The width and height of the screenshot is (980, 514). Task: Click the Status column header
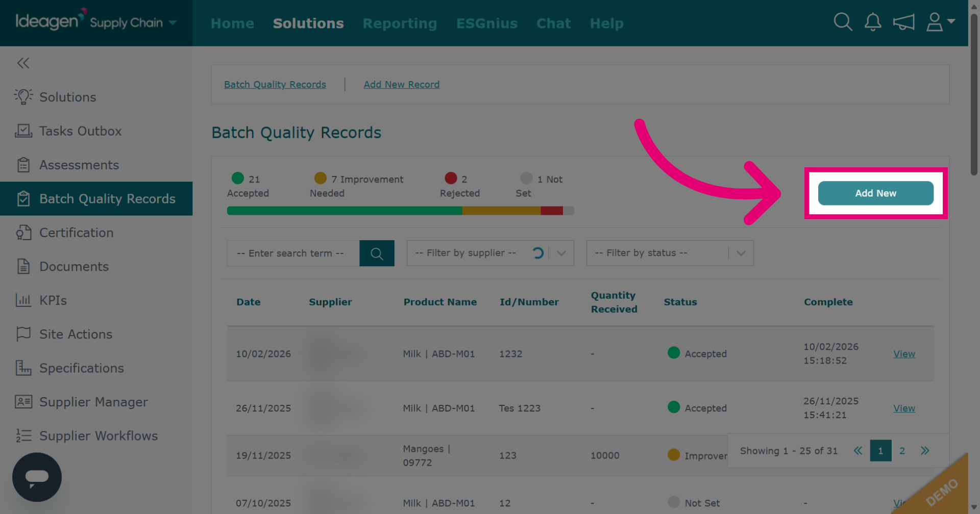pyautogui.click(x=680, y=302)
